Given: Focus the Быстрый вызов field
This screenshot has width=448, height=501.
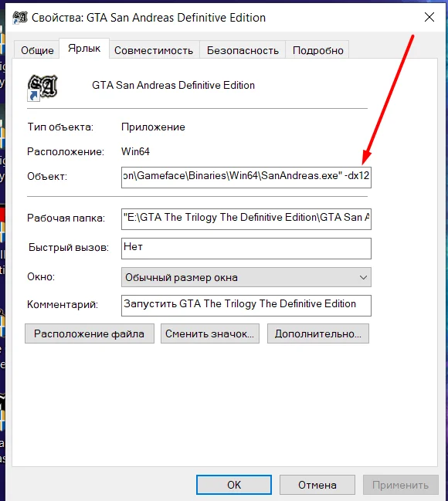Looking at the screenshot, I should click(x=246, y=249).
